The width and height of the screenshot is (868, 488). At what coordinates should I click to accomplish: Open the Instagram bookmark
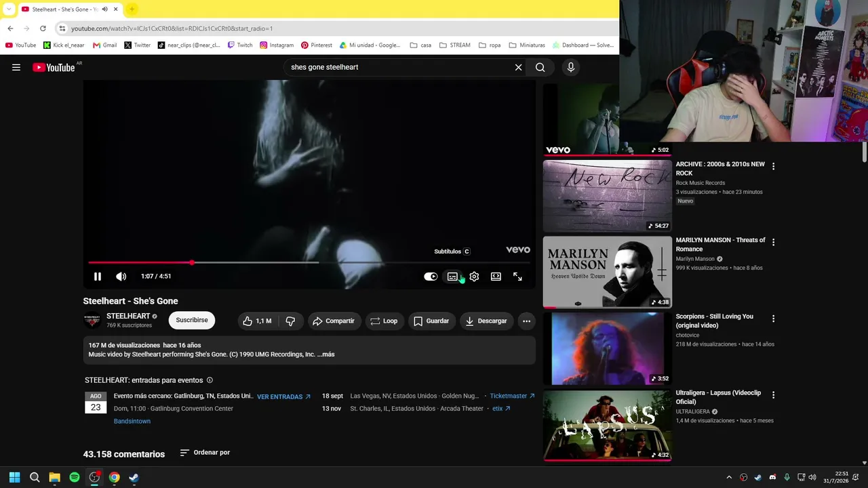277,45
